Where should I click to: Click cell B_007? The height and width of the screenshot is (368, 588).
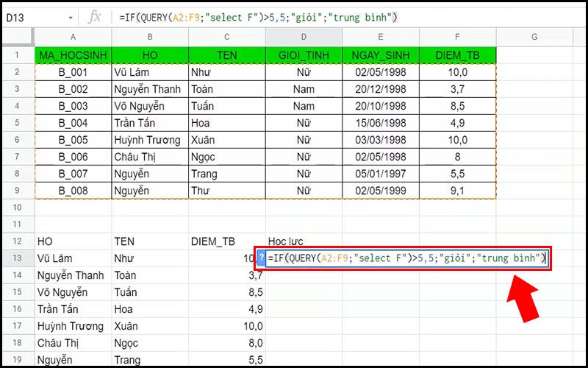tap(73, 174)
